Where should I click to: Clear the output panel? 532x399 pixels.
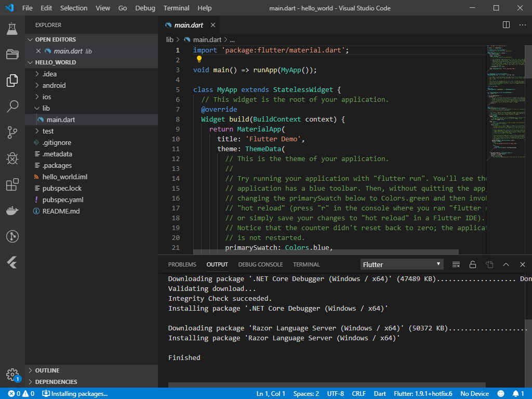tap(456, 264)
